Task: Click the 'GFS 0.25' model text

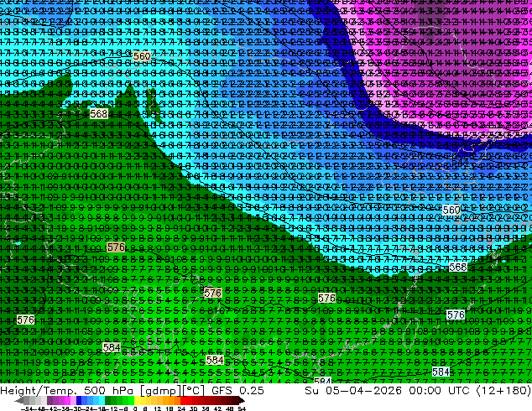Action: tap(237, 391)
